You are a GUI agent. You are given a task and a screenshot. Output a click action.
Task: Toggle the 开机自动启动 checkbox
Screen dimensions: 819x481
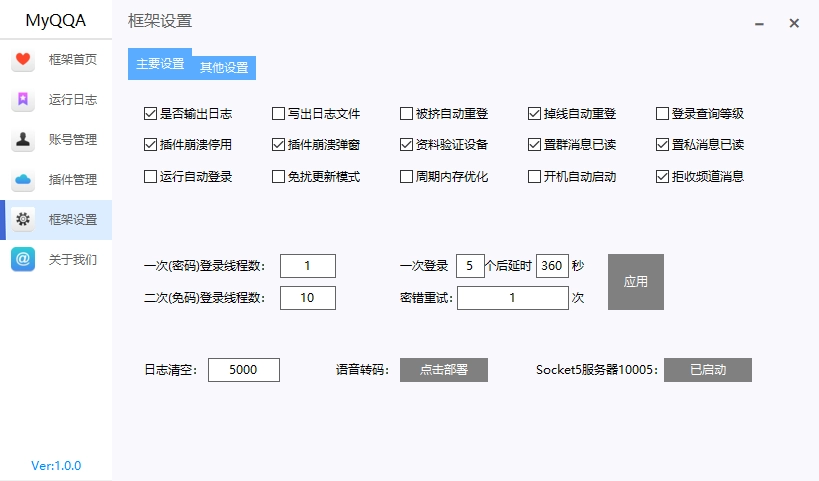535,177
